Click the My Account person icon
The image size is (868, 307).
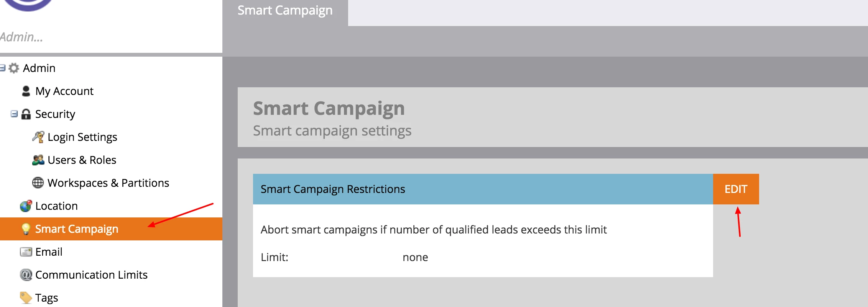(x=26, y=91)
